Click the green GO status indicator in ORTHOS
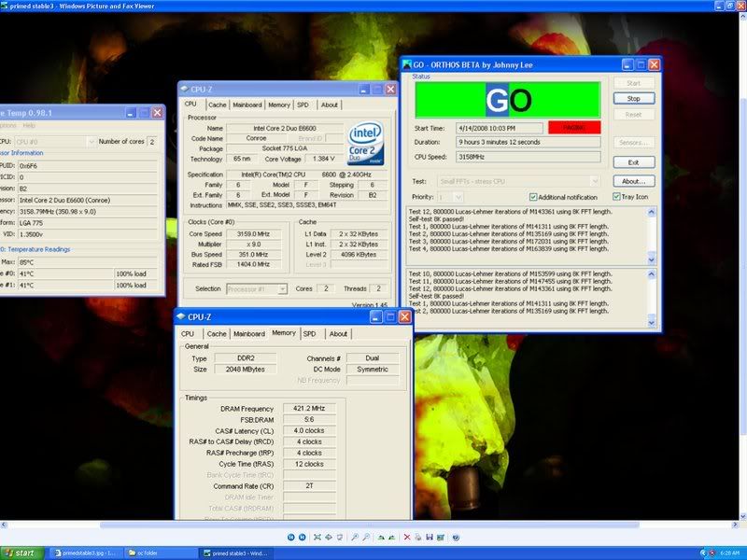The width and height of the screenshot is (747, 560). pyautogui.click(x=508, y=100)
